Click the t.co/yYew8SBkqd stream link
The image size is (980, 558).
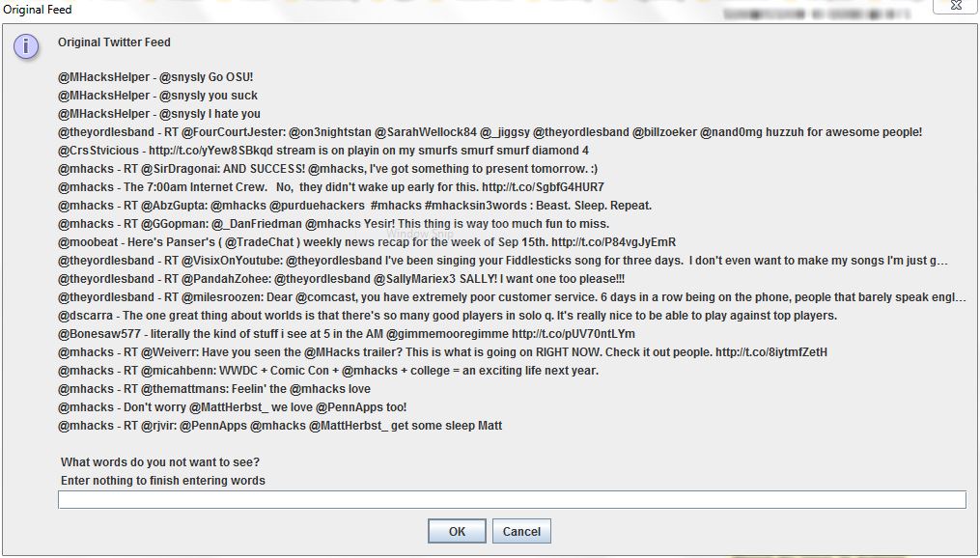coord(211,151)
